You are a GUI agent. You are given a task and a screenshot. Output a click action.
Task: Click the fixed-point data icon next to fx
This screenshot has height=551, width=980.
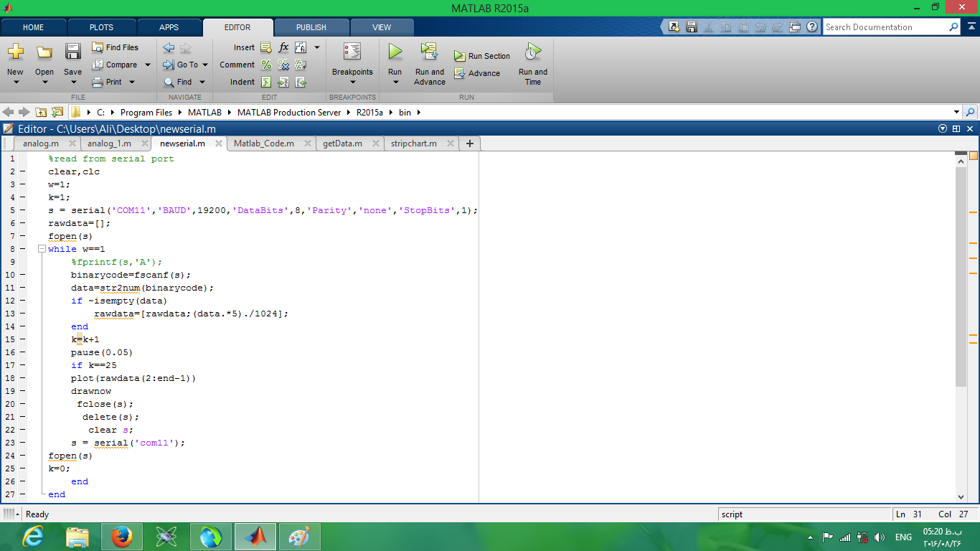[301, 47]
